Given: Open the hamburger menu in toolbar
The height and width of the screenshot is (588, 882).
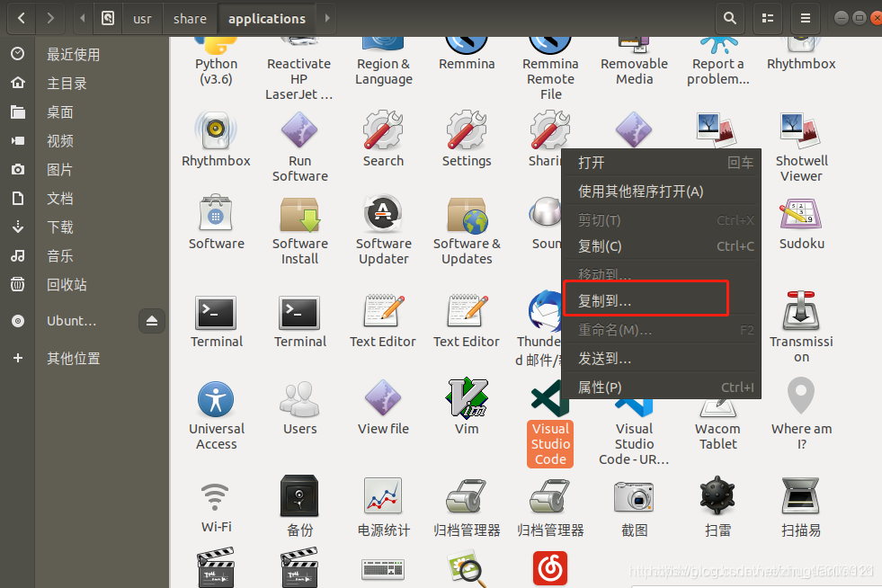Looking at the screenshot, I should [803, 18].
